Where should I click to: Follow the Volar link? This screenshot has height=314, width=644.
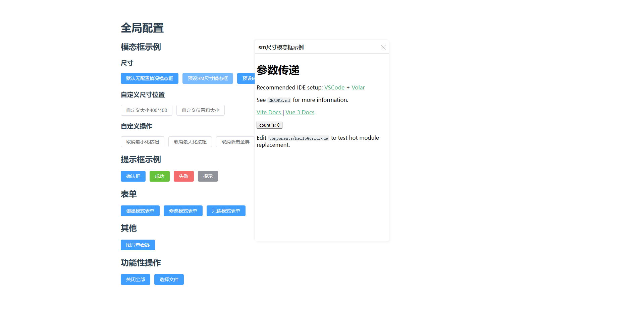tap(358, 87)
